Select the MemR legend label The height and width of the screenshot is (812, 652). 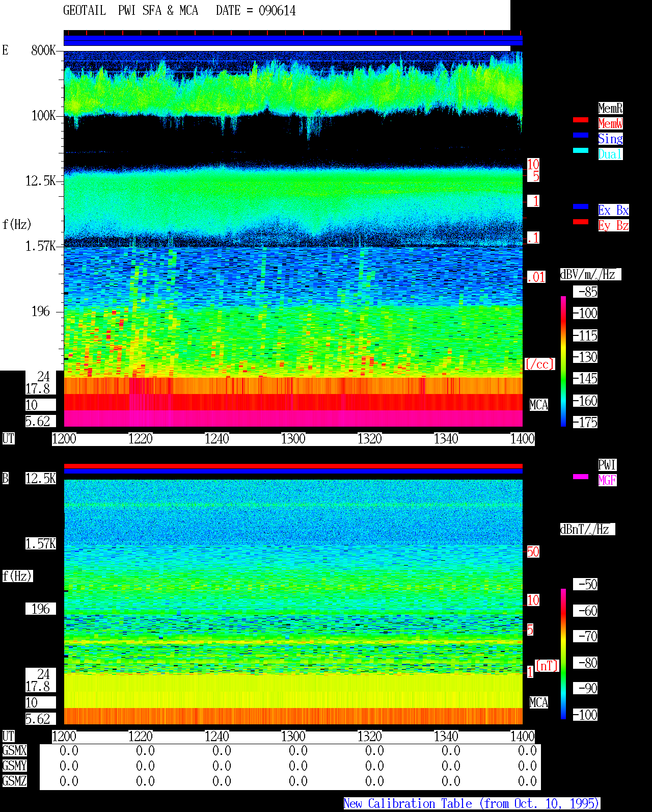[x=610, y=108]
